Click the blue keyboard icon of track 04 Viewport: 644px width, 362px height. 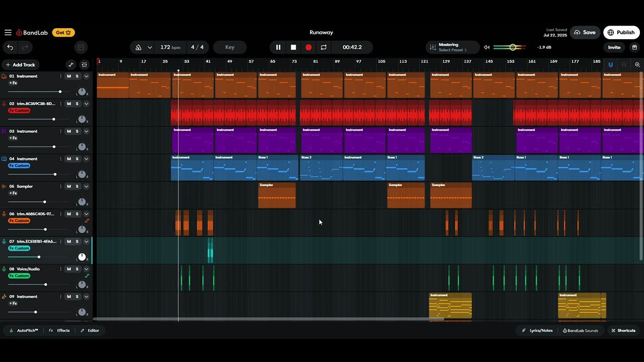4,159
